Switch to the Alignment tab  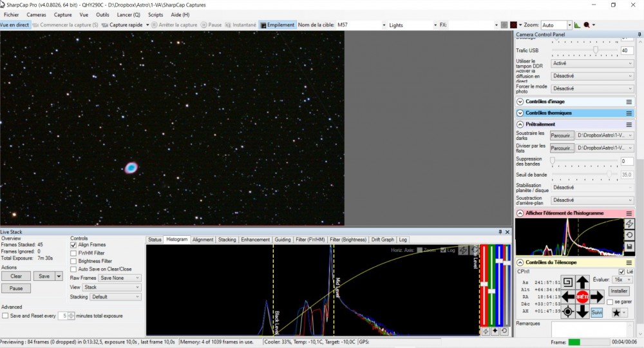(x=203, y=240)
